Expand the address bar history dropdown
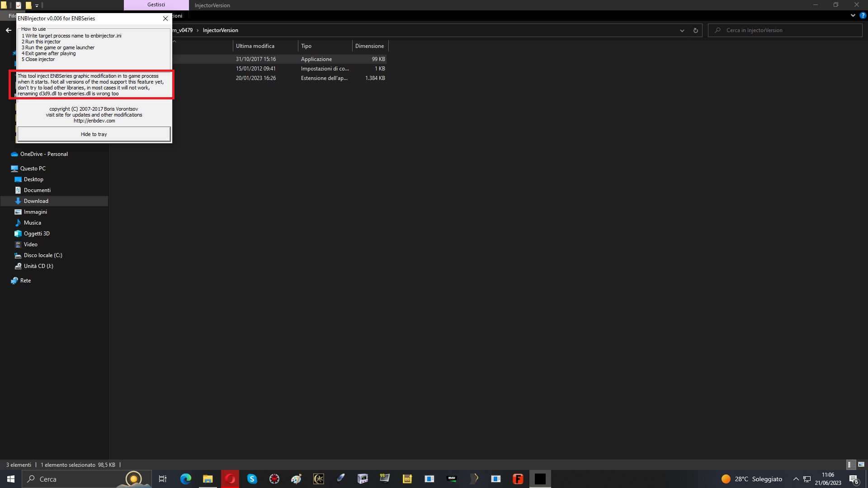Viewport: 868px width, 488px height. [x=682, y=30]
